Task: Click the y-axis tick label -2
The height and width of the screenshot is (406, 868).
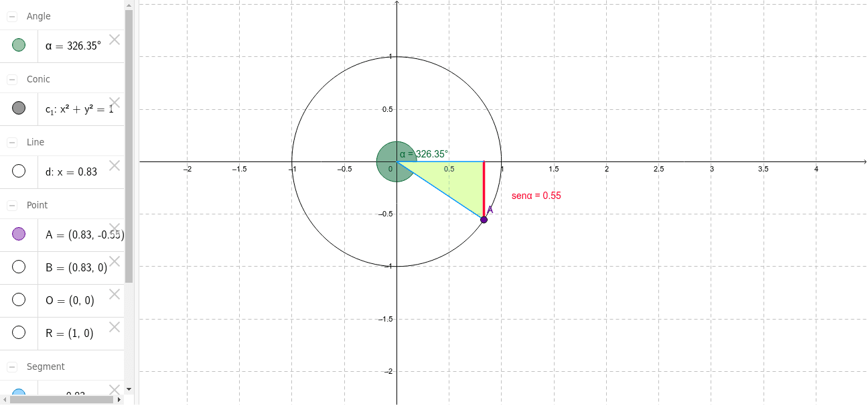Action: click(388, 371)
